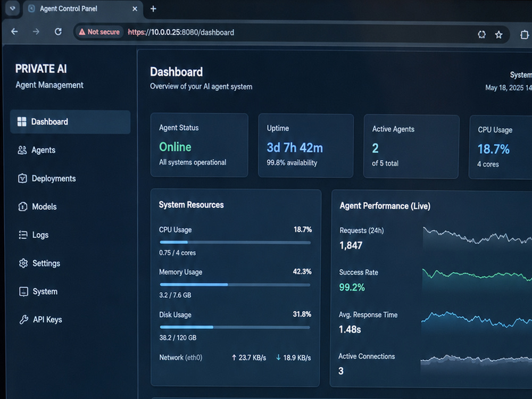532x399 pixels.
Task: Select the Agent Control Panel browser tab
Action: click(83, 9)
